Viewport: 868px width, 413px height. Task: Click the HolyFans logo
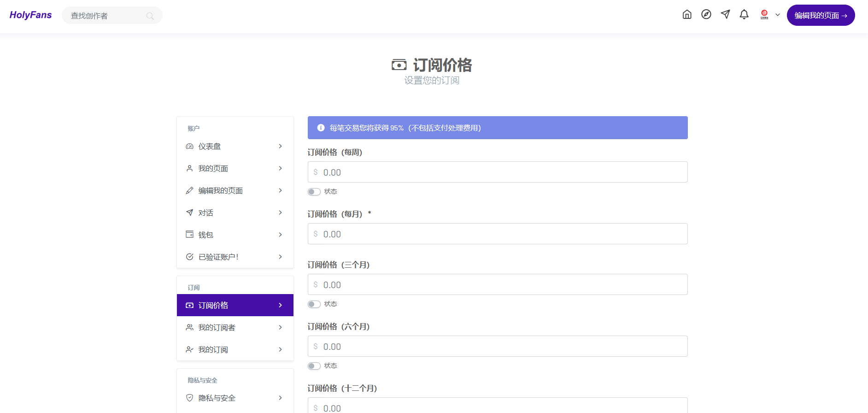pos(30,15)
